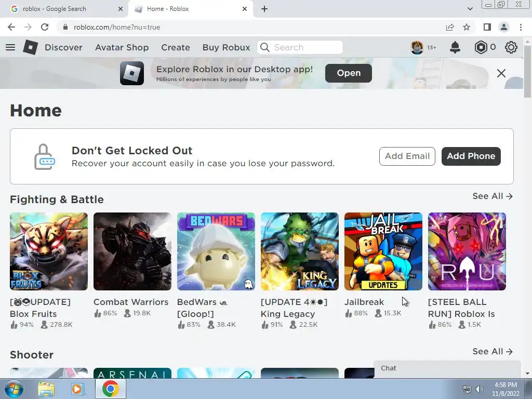The width and height of the screenshot is (532, 399).
Task: Open the Discover menu item
Action: pos(63,47)
